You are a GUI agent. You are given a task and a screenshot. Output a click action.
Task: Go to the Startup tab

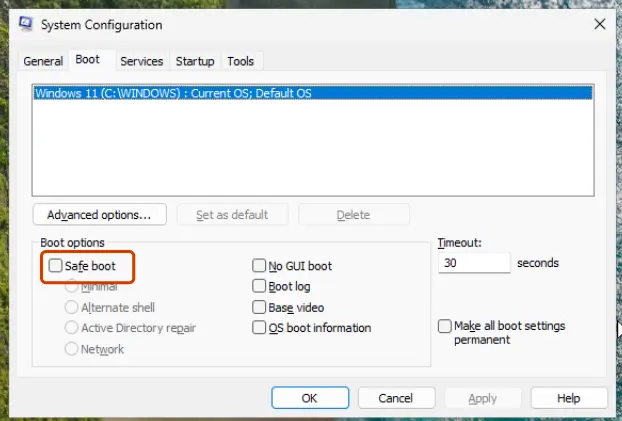click(x=195, y=61)
